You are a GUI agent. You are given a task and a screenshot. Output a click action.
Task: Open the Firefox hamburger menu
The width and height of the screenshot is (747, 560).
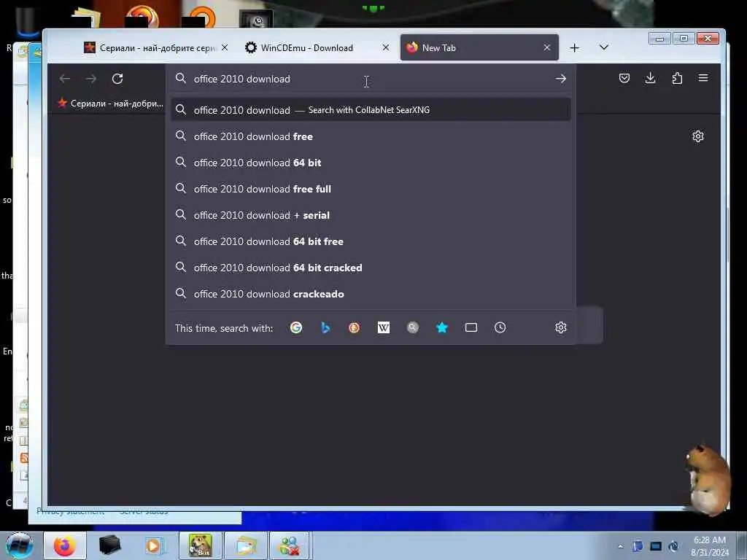[x=703, y=78]
